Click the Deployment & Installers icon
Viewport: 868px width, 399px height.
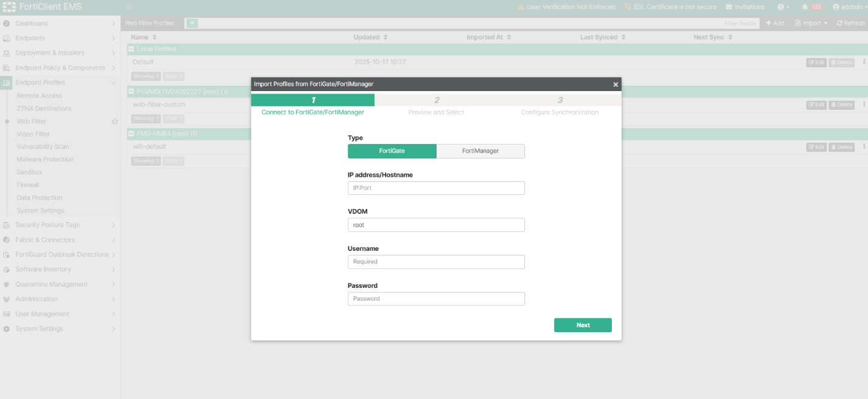pos(6,53)
